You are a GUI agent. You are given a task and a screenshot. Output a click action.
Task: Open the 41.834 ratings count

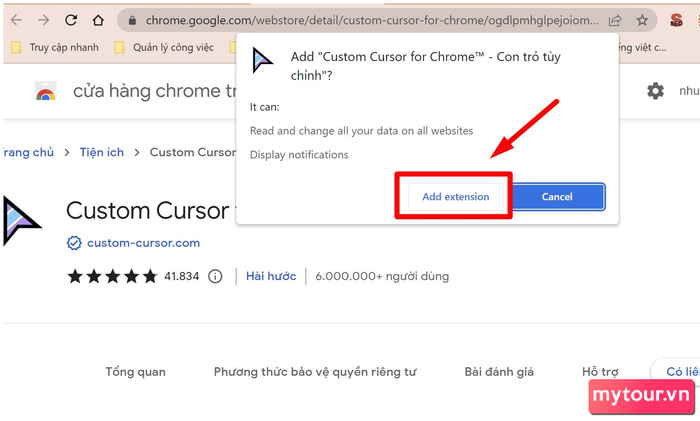click(181, 276)
